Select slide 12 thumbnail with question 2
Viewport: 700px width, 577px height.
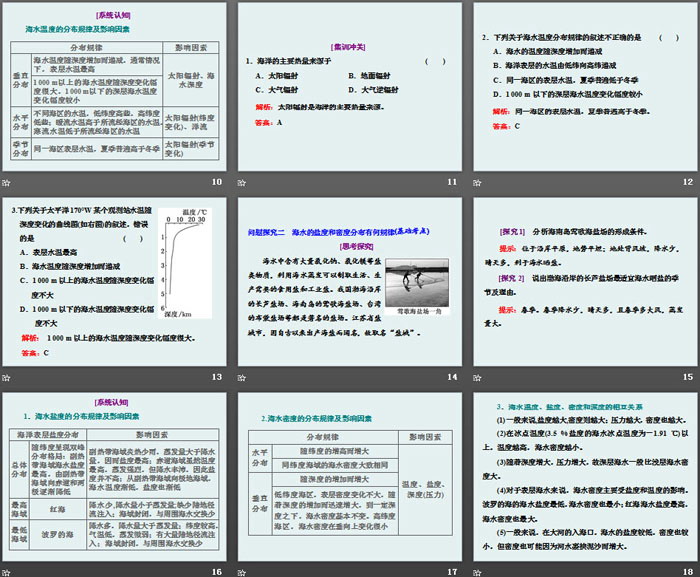585,85
